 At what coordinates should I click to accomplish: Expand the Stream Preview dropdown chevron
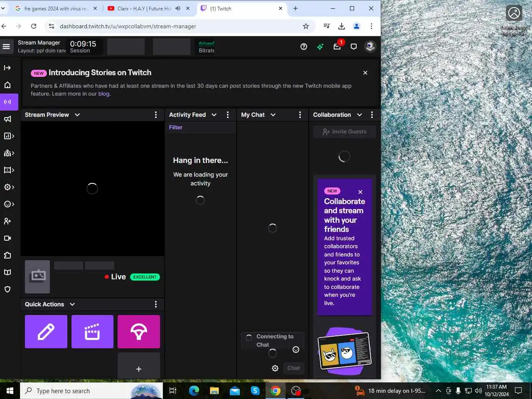pos(77,115)
